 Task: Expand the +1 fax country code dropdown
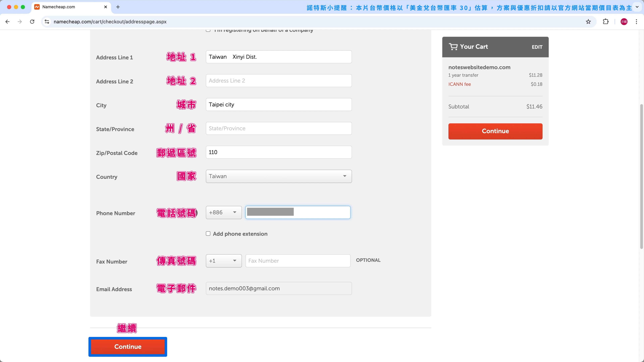[x=224, y=261]
